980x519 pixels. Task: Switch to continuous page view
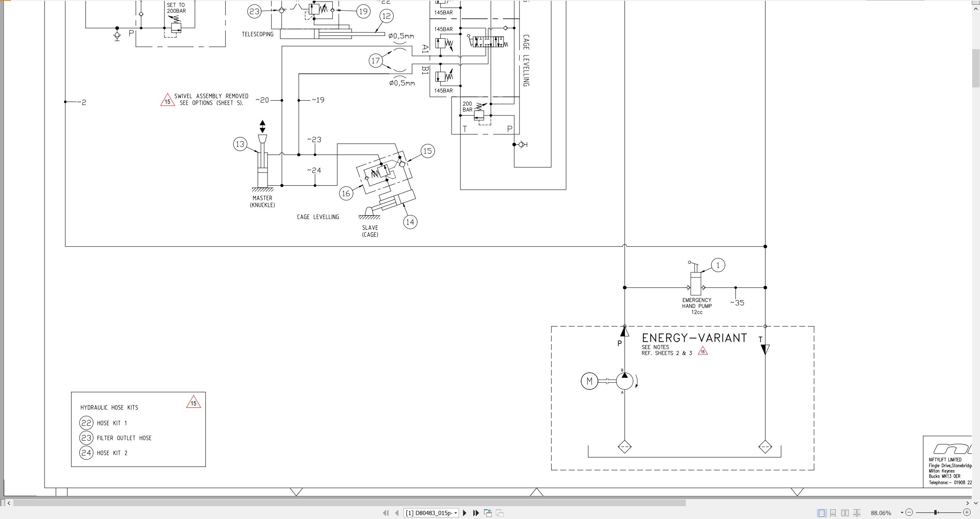[833, 513]
